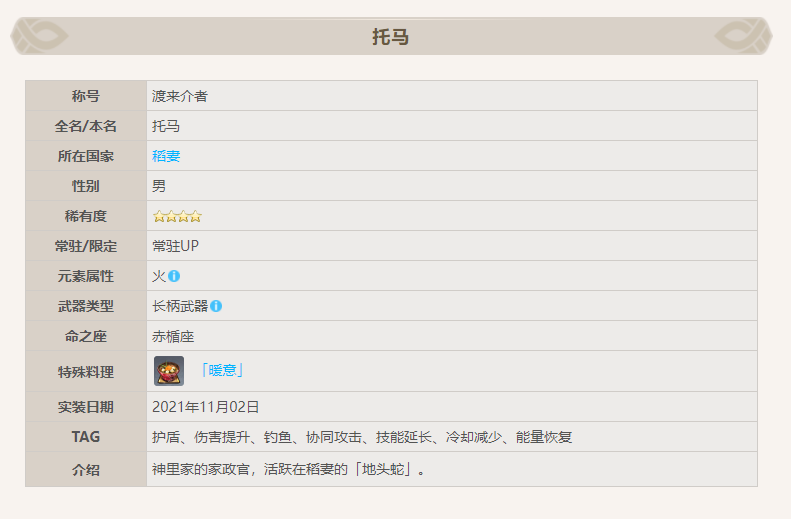Select the 特殊料理 row label
Screen dimensions: 791x519
tap(86, 371)
